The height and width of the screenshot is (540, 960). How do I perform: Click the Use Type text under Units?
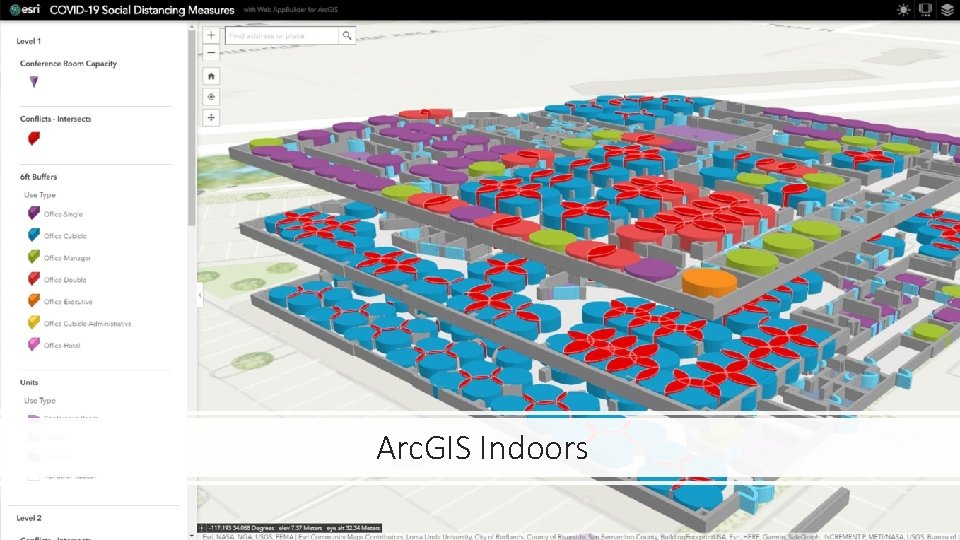[x=40, y=400]
